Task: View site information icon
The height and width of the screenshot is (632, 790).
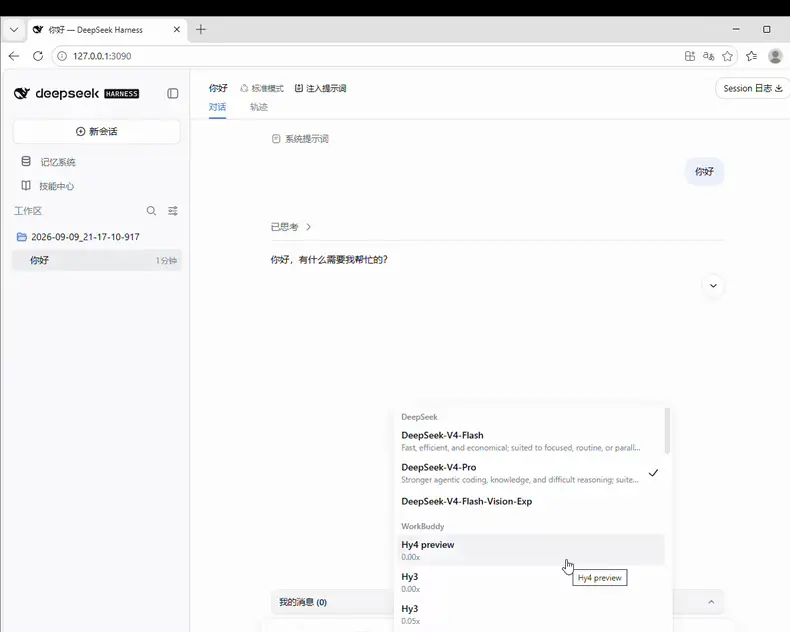Action: 62,56
